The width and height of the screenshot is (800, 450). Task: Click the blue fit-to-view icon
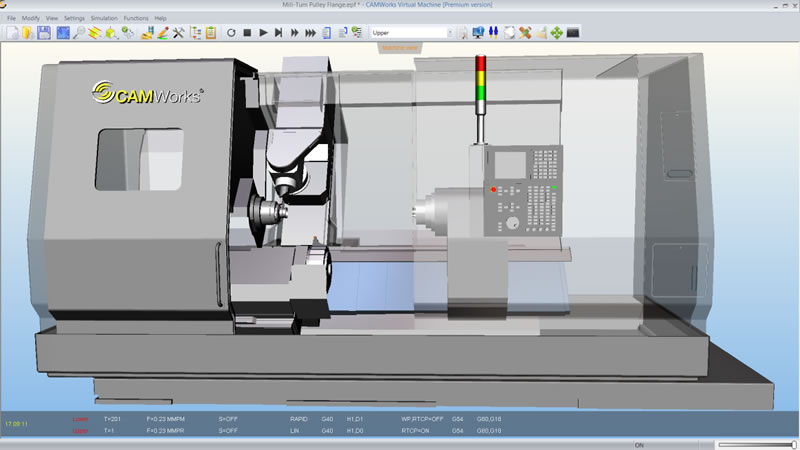[63, 33]
